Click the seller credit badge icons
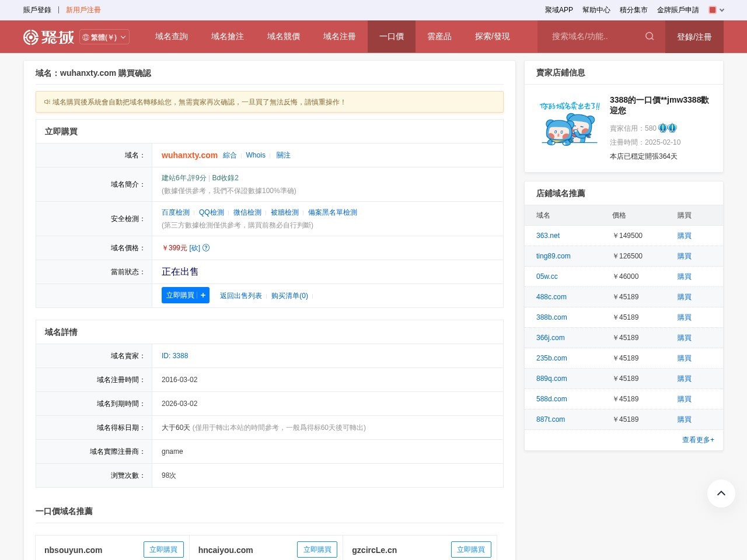 click(668, 128)
